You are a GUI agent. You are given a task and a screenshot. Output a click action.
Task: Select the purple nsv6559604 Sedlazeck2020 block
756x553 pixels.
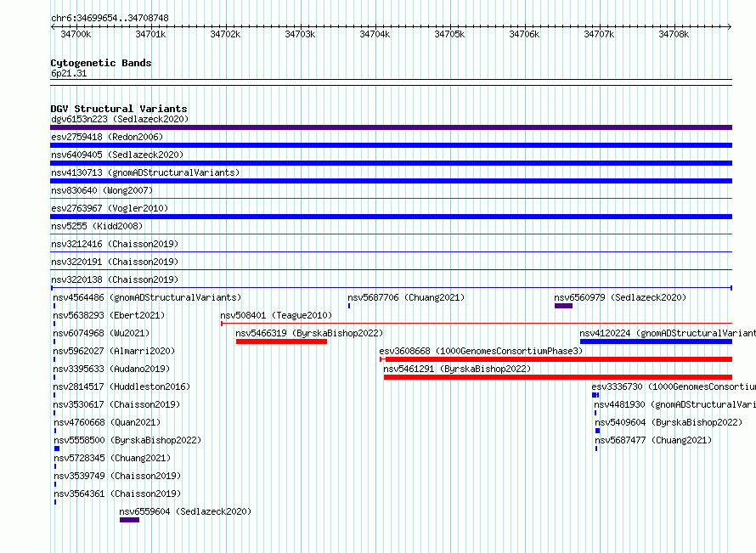click(x=129, y=520)
